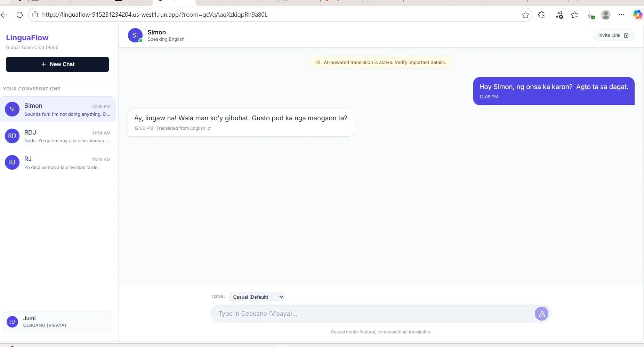This screenshot has width=644, height=347.
Task: Open favorites list icon
Action: tap(575, 15)
